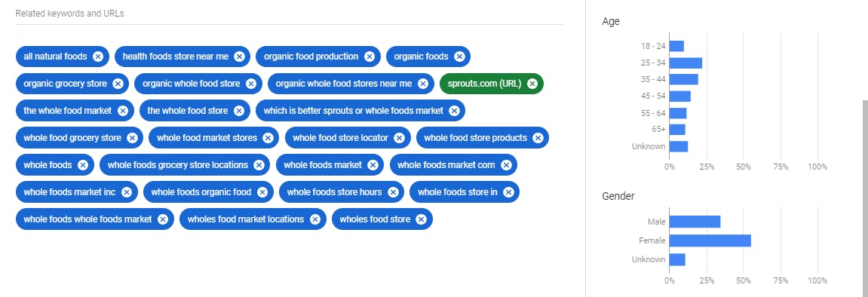Remove the 'all natural foods' keyword chip
This screenshot has width=868, height=297.
tap(98, 57)
